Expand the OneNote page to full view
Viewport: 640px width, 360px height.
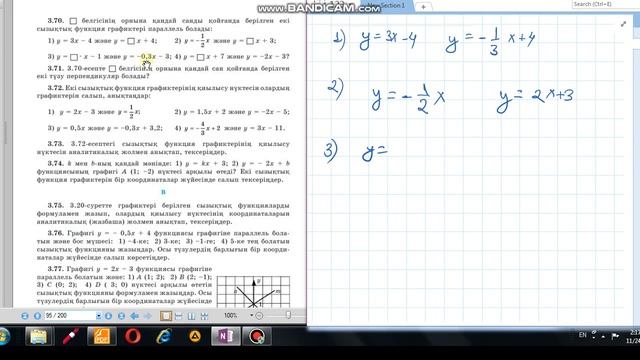coord(623,24)
